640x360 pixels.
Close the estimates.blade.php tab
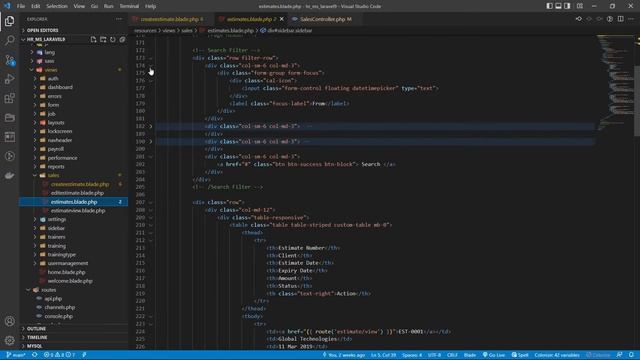tap(282, 19)
